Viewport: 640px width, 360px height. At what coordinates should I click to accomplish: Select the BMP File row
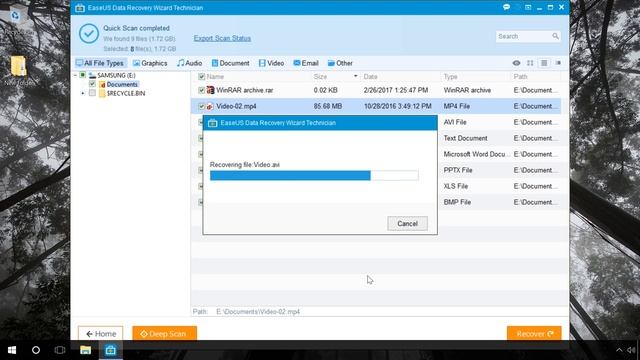[499, 202]
